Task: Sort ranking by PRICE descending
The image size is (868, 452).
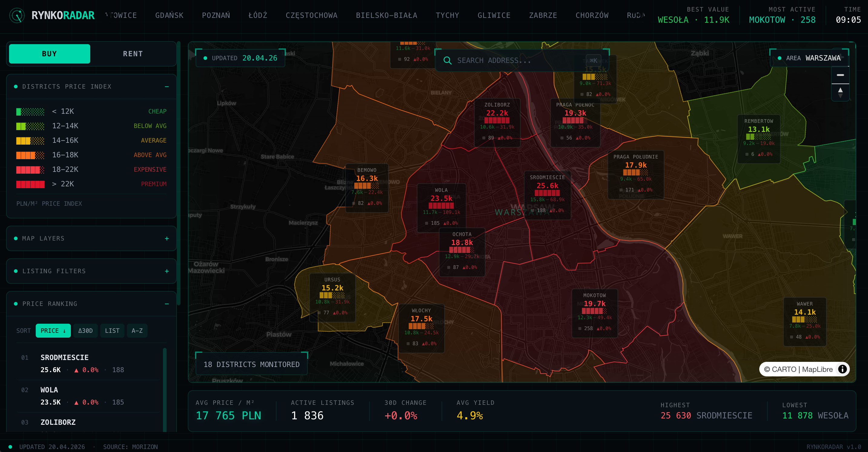Action: pyautogui.click(x=53, y=330)
